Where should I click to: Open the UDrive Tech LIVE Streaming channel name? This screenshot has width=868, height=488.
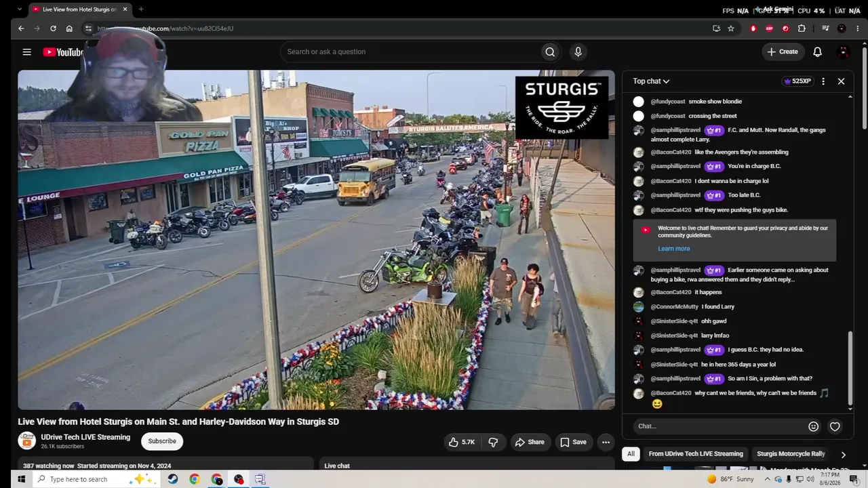85,437
